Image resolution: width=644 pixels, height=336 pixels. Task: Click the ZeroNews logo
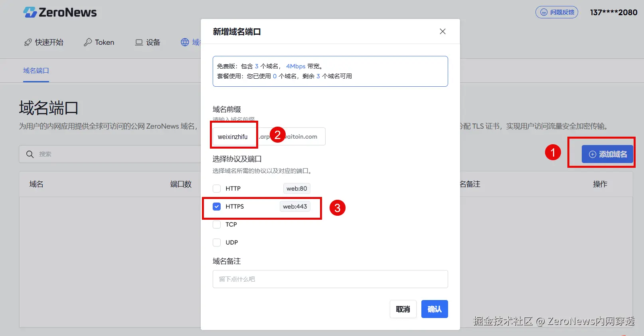[60, 12]
